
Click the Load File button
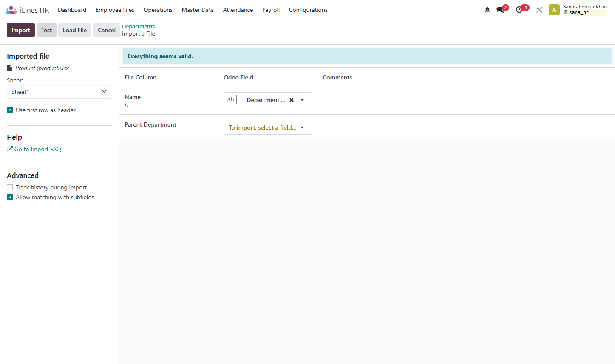pyautogui.click(x=75, y=30)
